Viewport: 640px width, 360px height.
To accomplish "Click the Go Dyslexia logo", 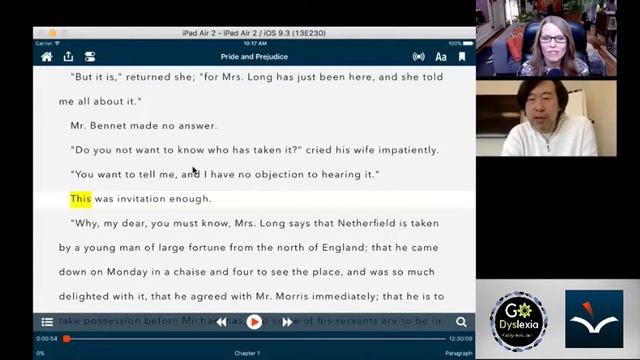I will (x=519, y=321).
